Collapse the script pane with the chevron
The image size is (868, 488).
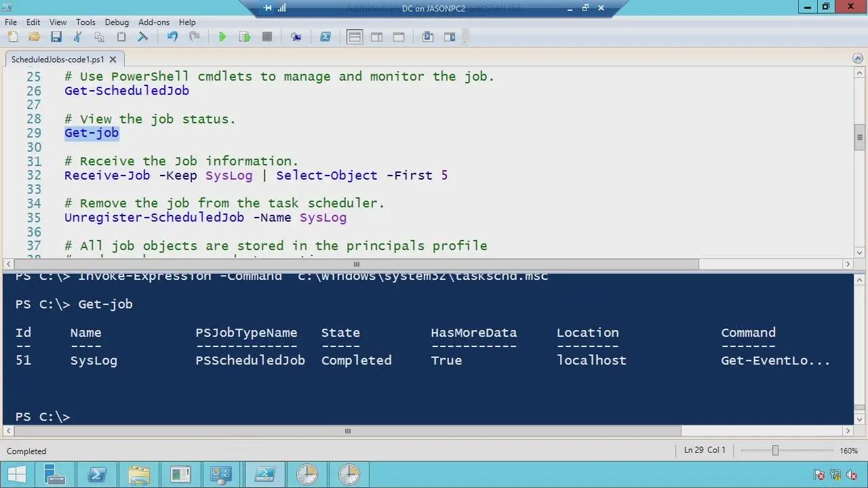coord(858,59)
